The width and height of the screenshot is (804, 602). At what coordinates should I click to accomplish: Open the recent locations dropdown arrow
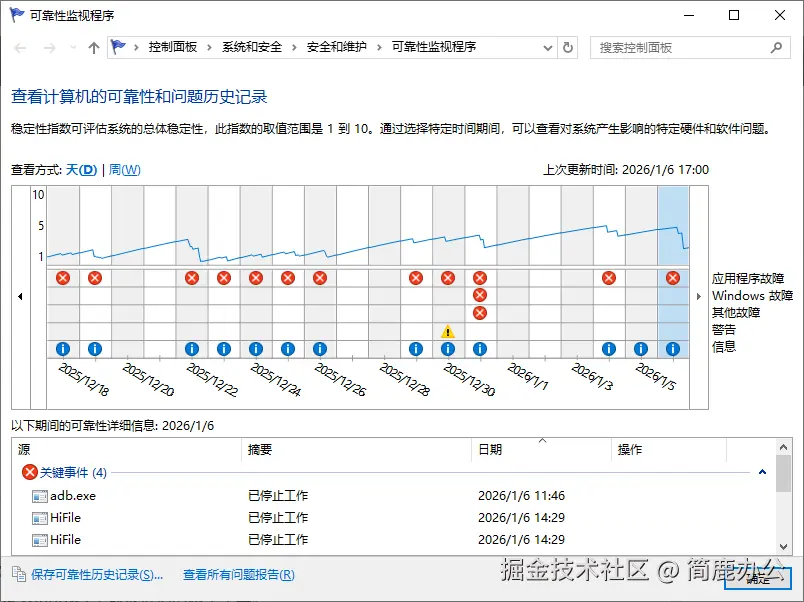coord(73,48)
